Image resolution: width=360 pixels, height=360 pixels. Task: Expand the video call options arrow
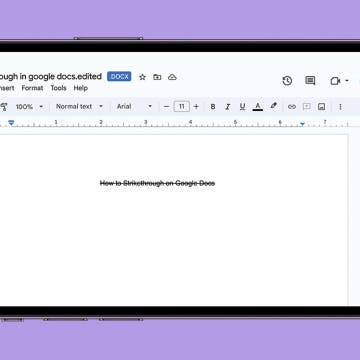tap(347, 81)
